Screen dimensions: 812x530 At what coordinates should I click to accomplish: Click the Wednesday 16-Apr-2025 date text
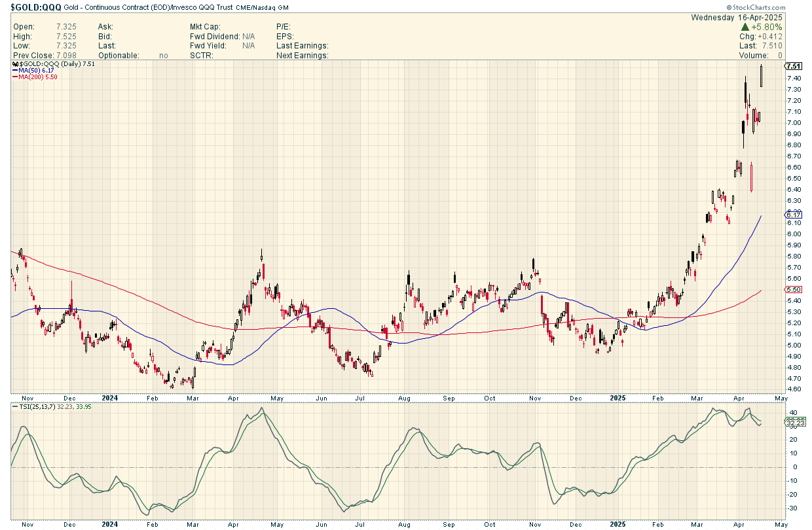(x=747, y=18)
